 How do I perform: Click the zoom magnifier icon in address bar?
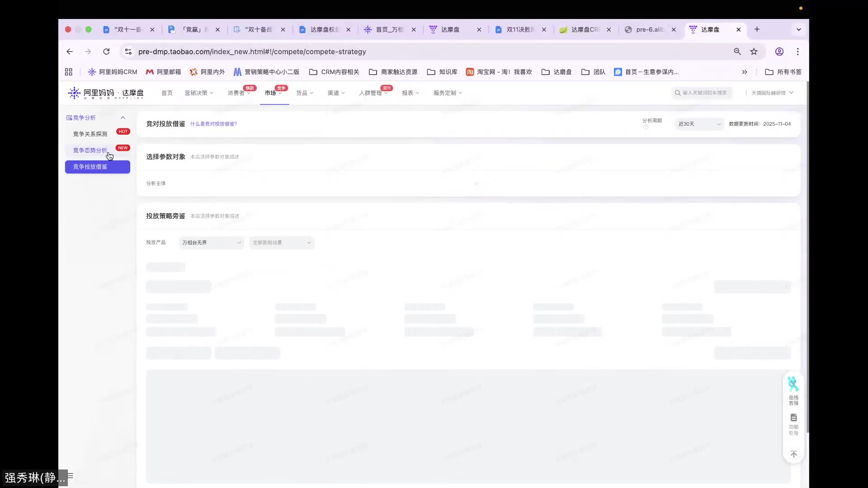pos(737,52)
